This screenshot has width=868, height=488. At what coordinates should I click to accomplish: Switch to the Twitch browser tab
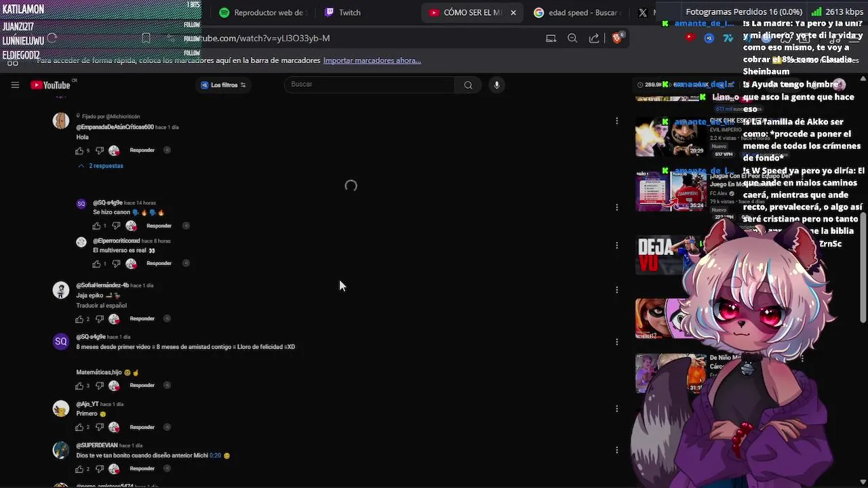click(343, 12)
